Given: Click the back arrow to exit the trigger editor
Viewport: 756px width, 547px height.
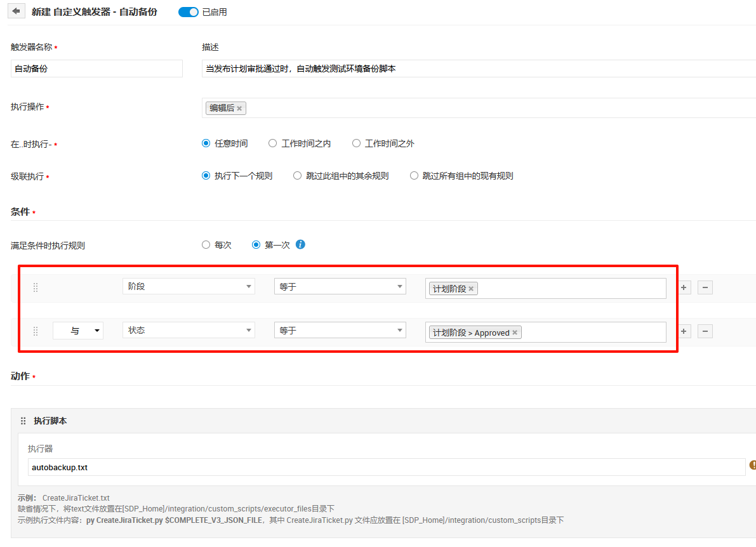Looking at the screenshot, I should coord(15,11).
